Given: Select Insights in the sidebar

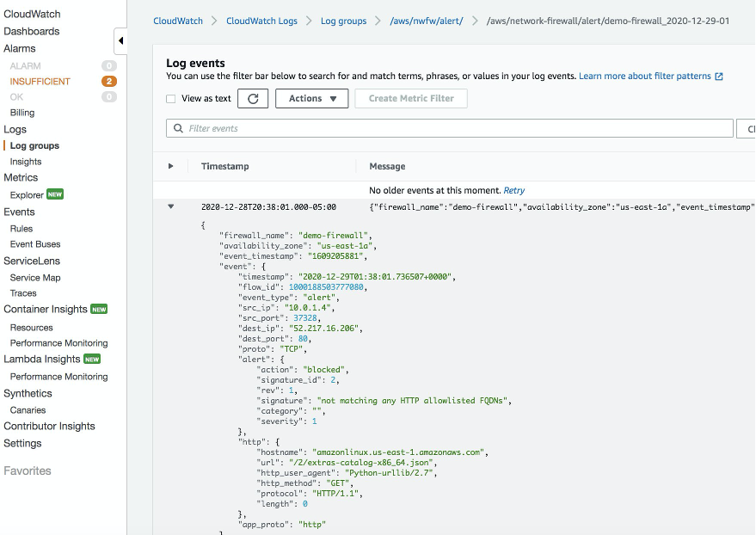Looking at the screenshot, I should pos(25,161).
